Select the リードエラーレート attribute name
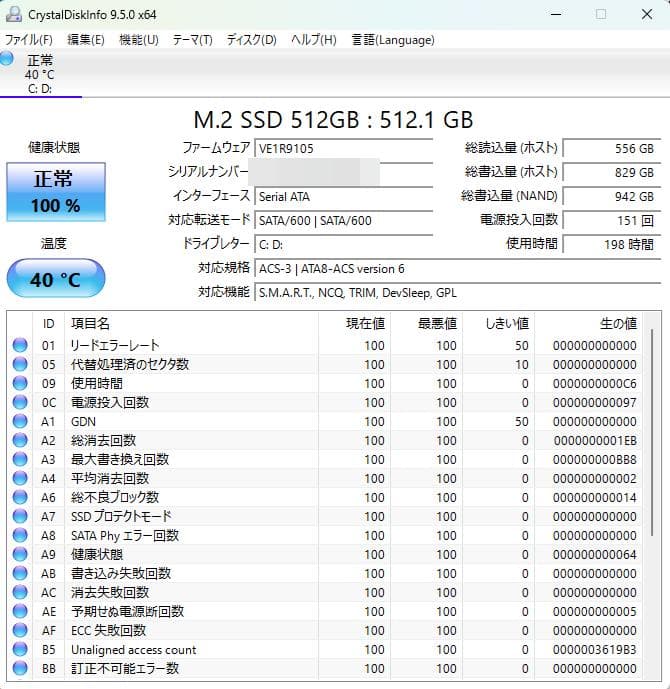The height and width of the screenshot is (689, 670). (x=115, y=345)
